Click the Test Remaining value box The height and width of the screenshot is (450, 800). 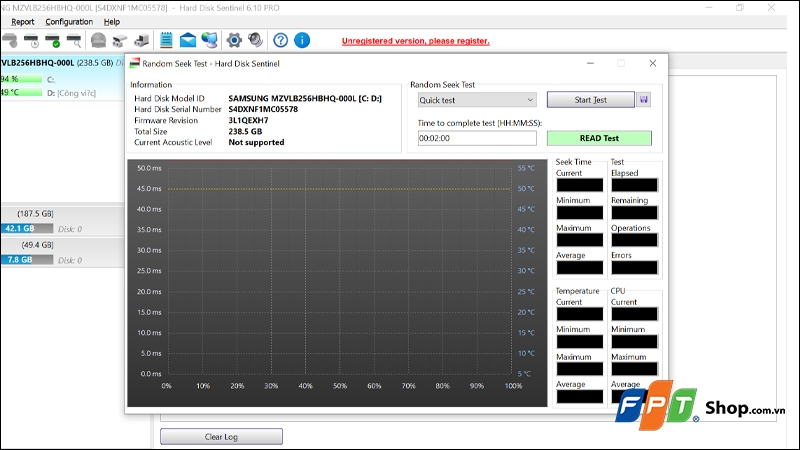635,213
